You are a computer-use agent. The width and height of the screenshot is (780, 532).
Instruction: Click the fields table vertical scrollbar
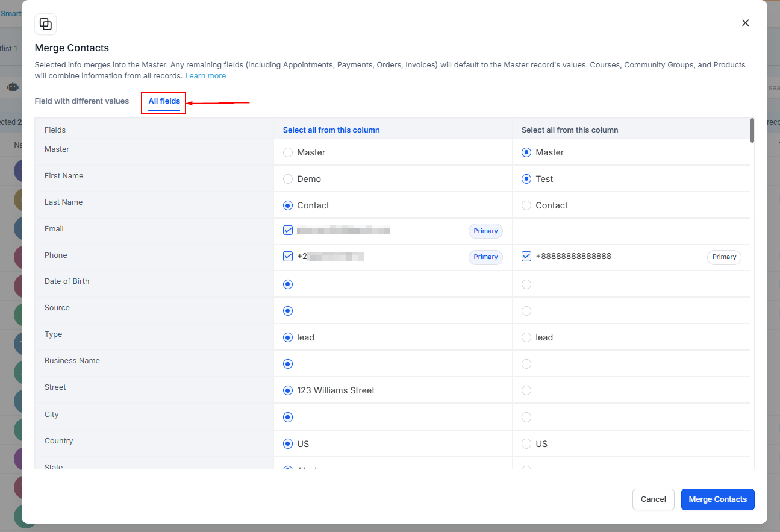[752, 131]
